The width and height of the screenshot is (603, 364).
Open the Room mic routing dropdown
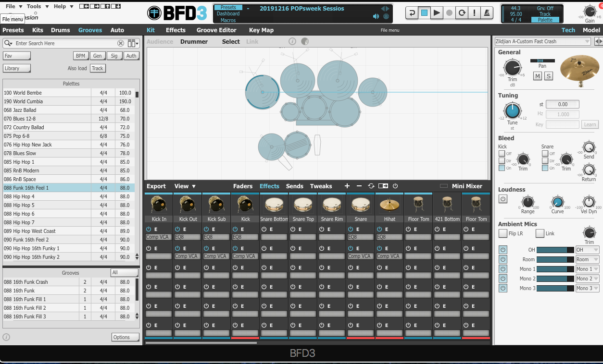tap(587, 259)
